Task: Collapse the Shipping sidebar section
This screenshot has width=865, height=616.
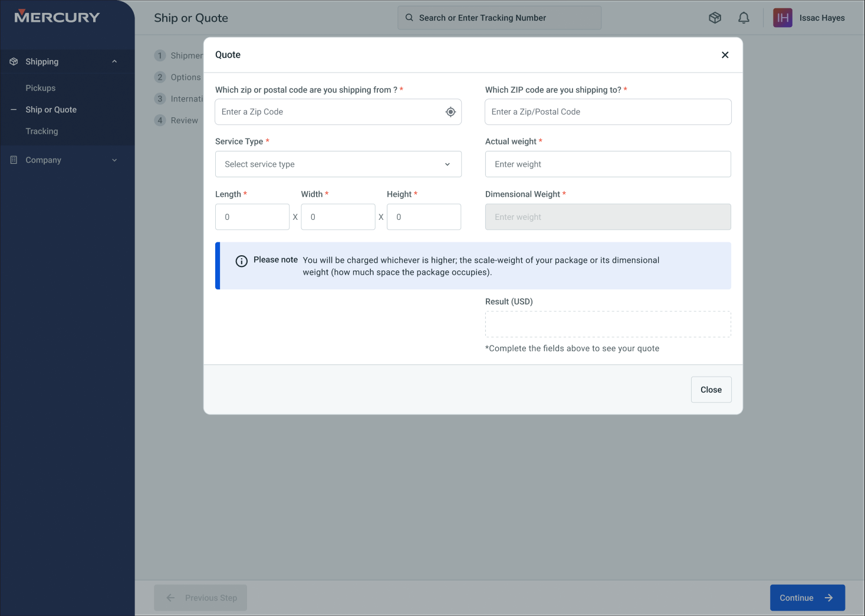Action: 114,61
